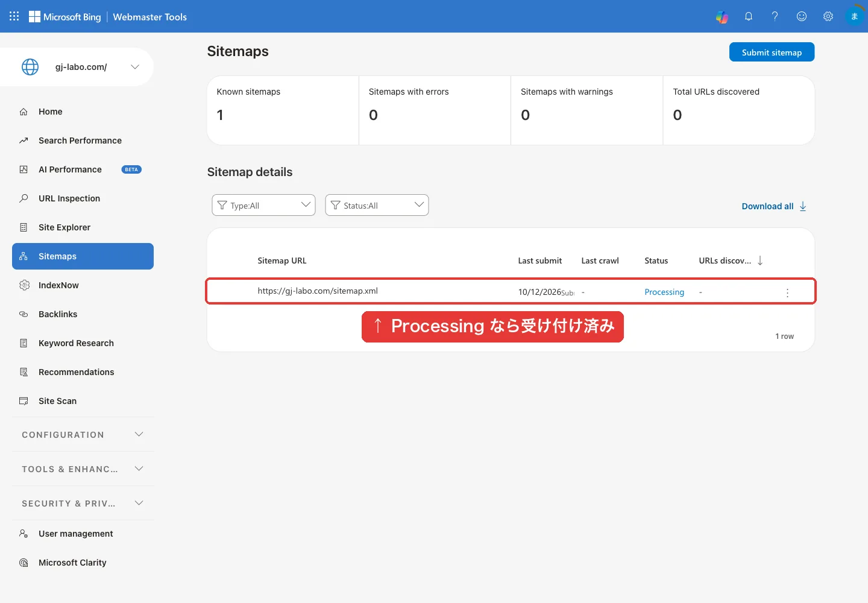The width and height of the screenshot is (868, 603).
Task: Open the gj-labo.com site selector dropdown
Action: [77, 67]
